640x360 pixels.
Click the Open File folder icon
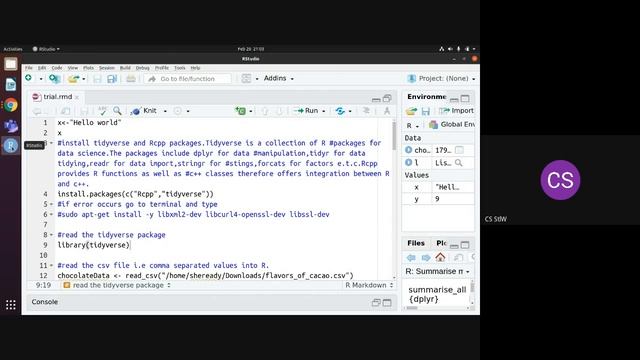tap(73, 78)
